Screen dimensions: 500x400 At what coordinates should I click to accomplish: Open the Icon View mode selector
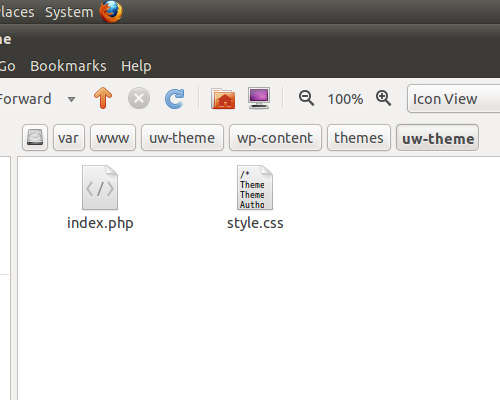453,99
